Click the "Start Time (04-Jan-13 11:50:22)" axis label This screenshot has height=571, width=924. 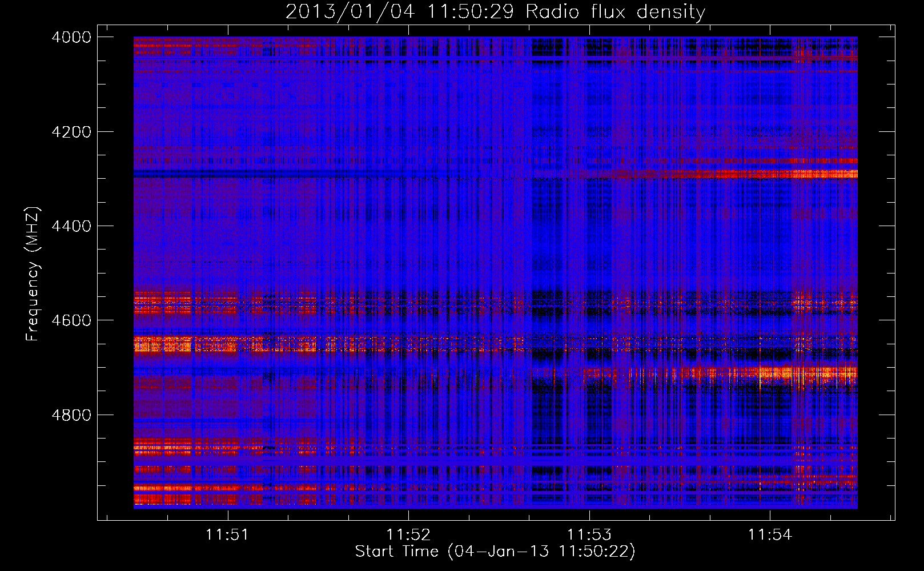click(495, 552)
